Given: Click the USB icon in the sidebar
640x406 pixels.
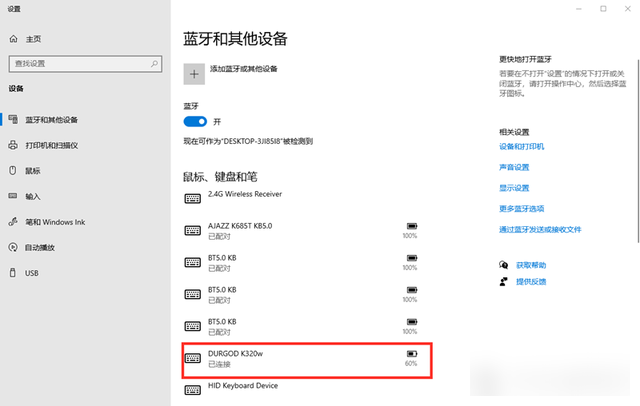Looking at the screenshot, I should pyautogui.click(x=13, y=273).
